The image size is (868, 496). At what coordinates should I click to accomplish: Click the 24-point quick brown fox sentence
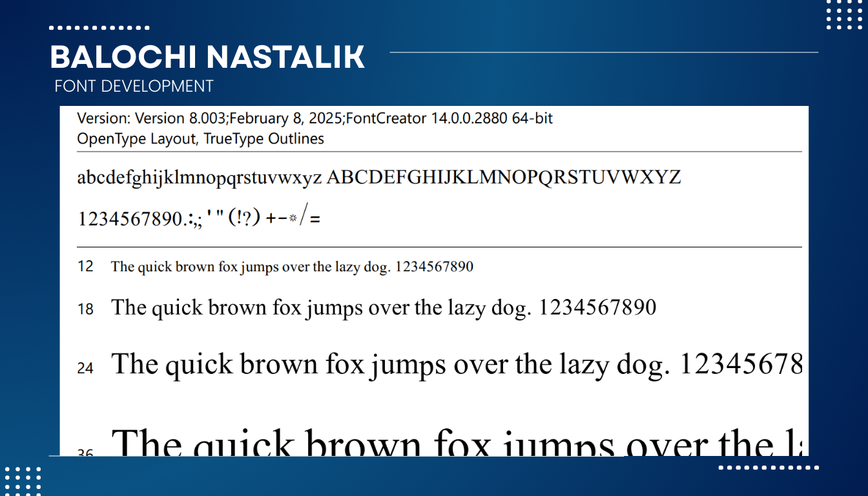tap(457, 365)
